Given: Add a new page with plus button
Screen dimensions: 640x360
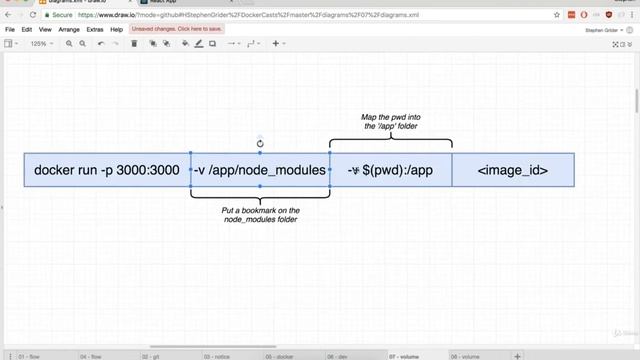Looking at the screenshot, I should (517, 356).
